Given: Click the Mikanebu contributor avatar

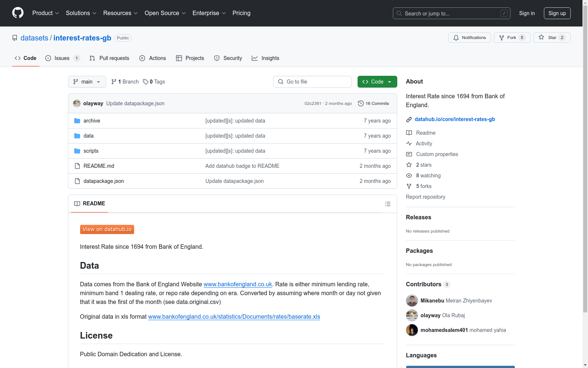Looking at the screenshot, I should [412, 301].
